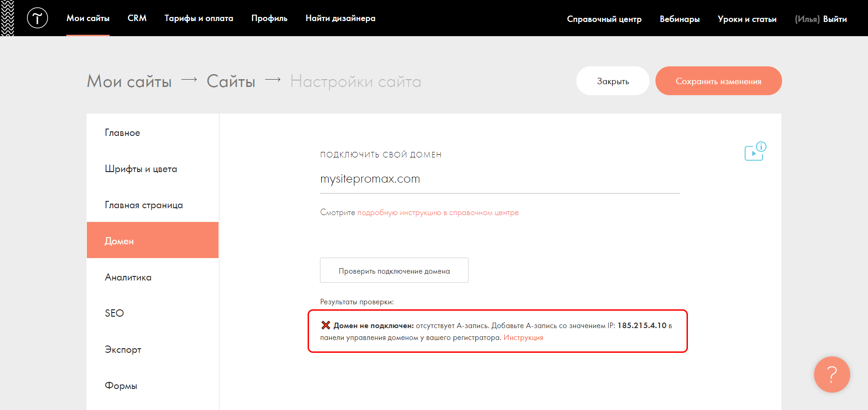Click the domain name input field
The height and width of the screenshot is (410, 868).
500,179
